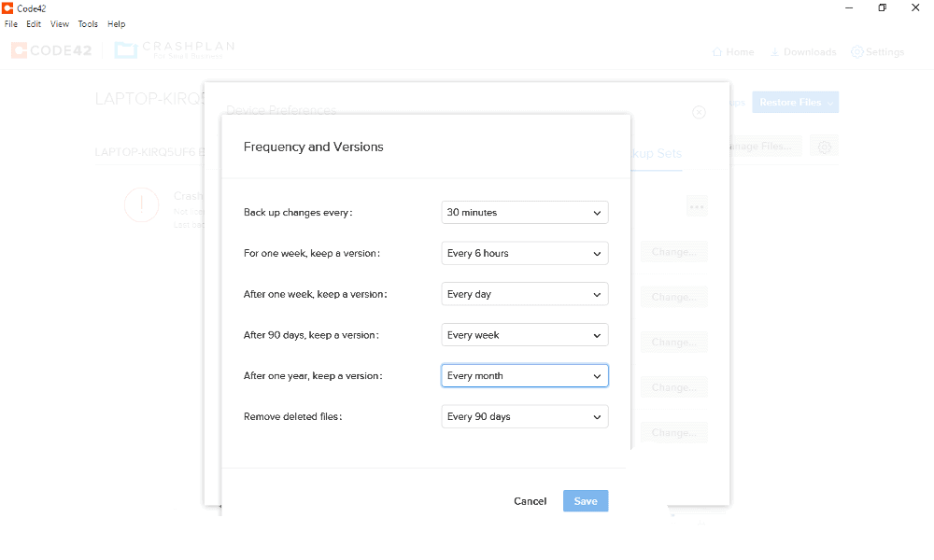Click the Downloads arrow icon
The image size is (934, 560).
coord(774,52)
